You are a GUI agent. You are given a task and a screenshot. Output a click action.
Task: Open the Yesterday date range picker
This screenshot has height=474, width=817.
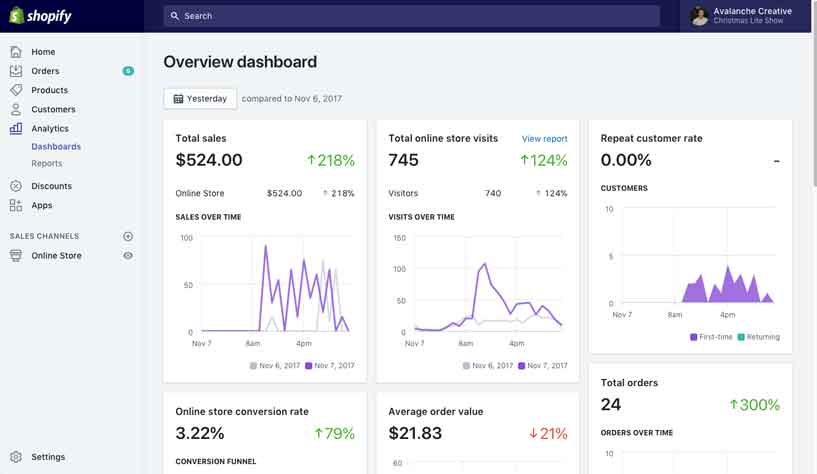(x=200, y=98)
